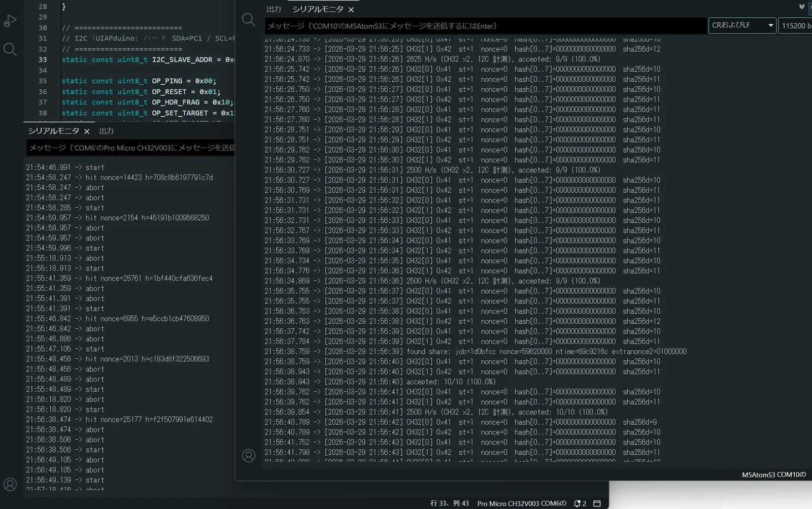Viewport: 812px width, 509px height.
Task: Click Pro Micro CH32V003 COM6 board status
Action: click(x=521, y=503)
